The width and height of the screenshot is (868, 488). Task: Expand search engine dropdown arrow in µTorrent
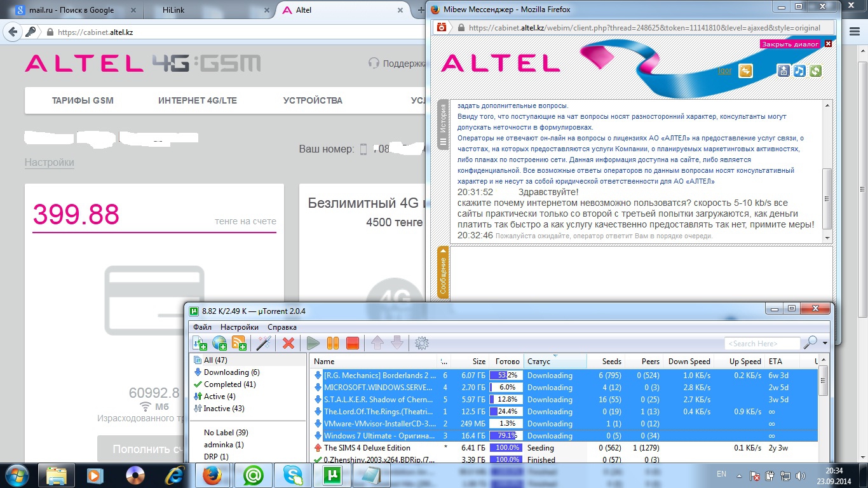(x=825, y=344)
